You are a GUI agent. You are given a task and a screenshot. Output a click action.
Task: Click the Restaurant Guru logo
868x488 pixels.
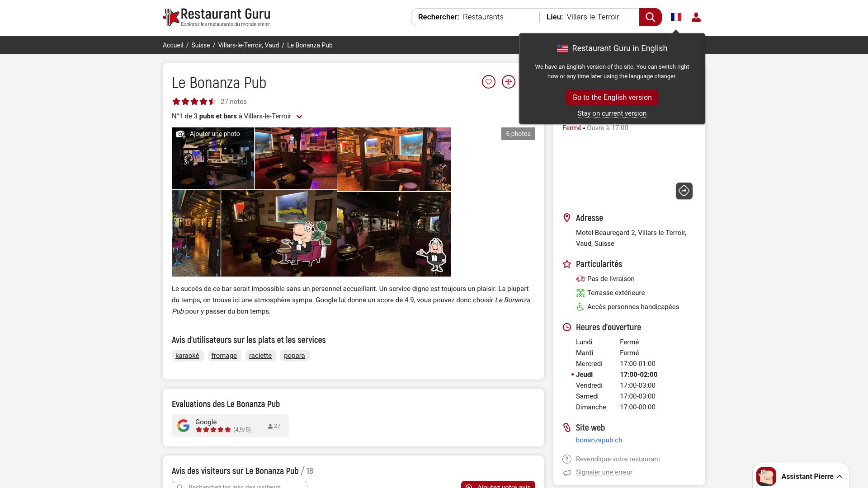click(216, 17)
